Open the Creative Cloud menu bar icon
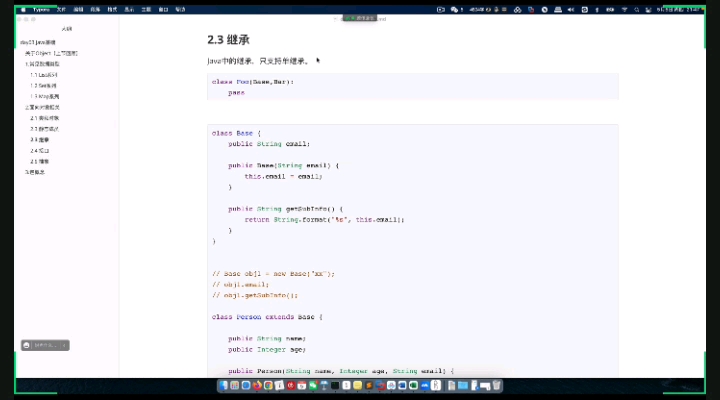The height and width of the screenshot is (400, 720). (x=518, y=10)
